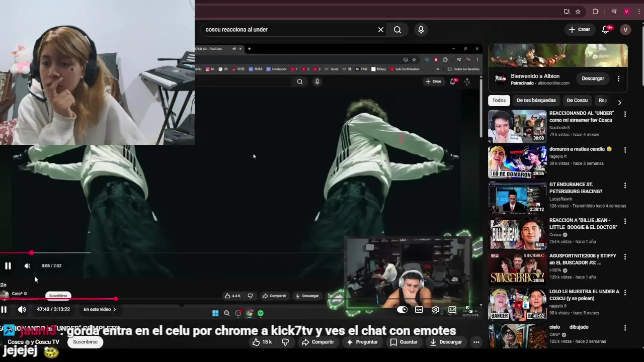Screen dimensions: 644x362
Task: Click inner video's YouTube search icon
Action: click(x=300, y=81)
